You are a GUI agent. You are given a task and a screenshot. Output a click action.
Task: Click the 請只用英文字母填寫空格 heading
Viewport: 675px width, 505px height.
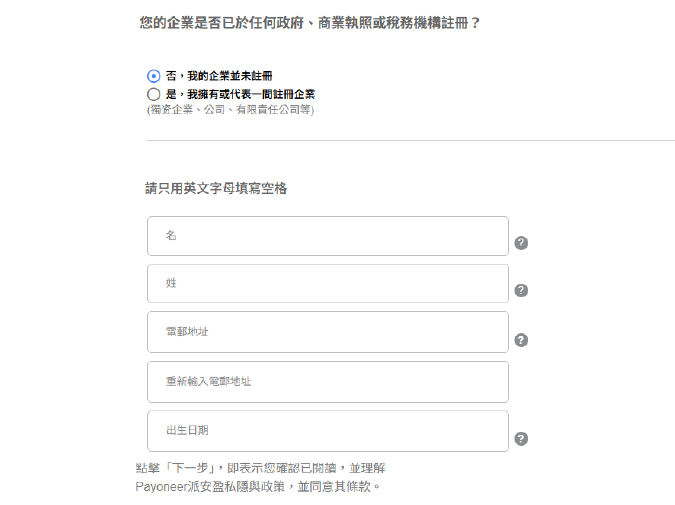click(x=216, y=188)
